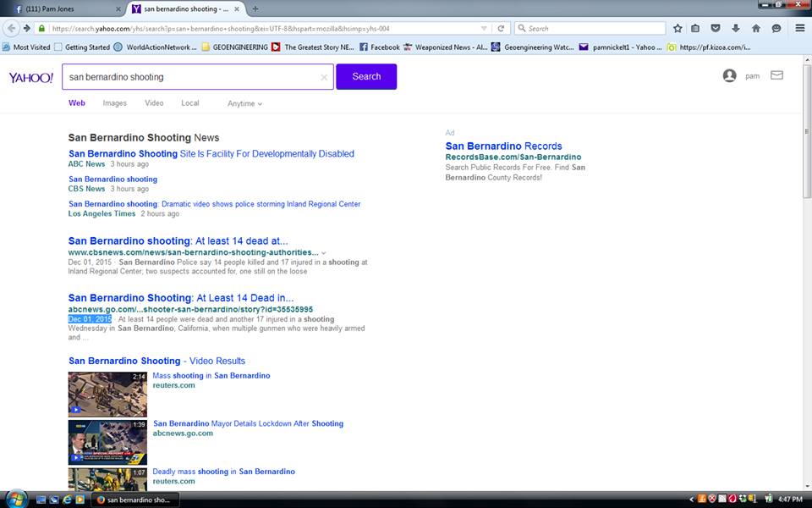Select the Web search tab
Viewport: 812px width, 508px height.
pos(77,103)
